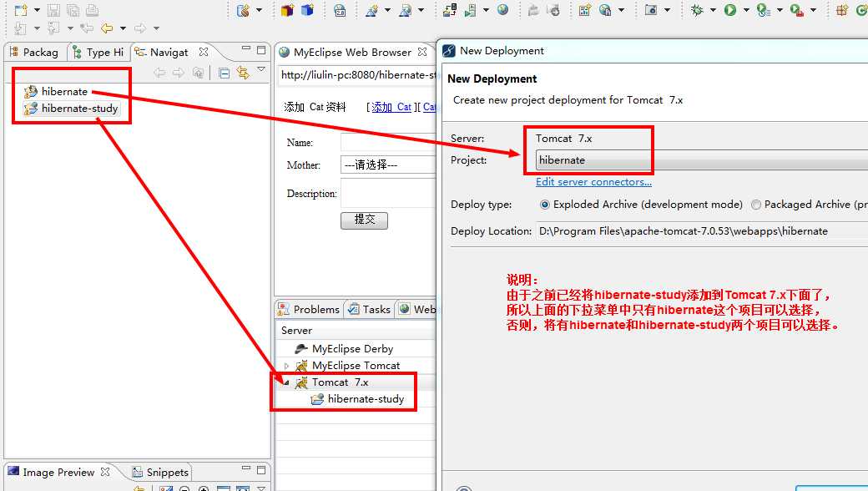Click the Edit server connectors link
The width and height of the screenshot is (868, 491).
[593, 181]
